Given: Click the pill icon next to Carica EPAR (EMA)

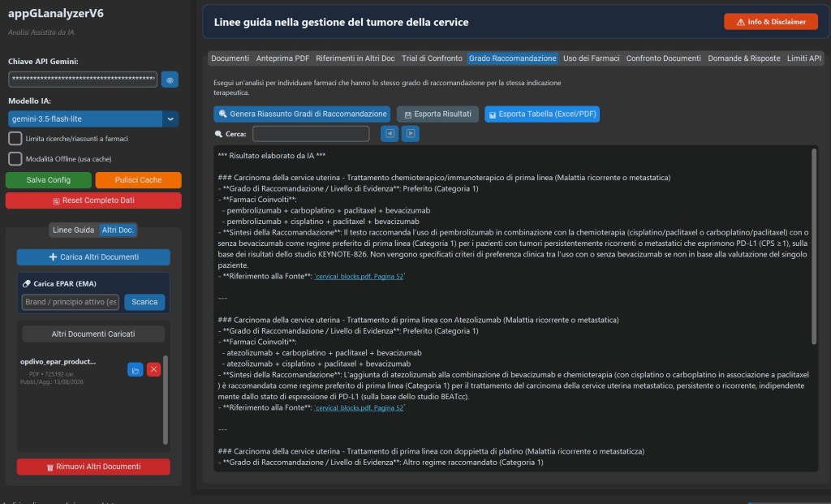Looking at the screenshot, I should [27, 284].
